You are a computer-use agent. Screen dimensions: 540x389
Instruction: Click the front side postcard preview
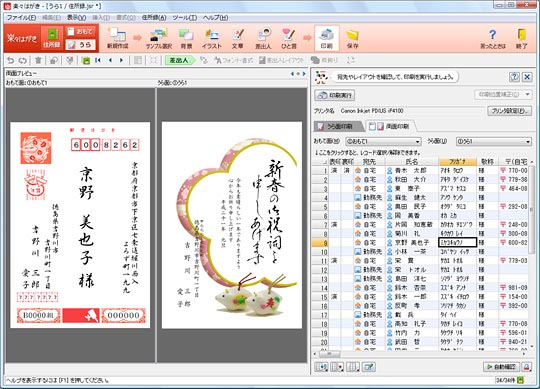[80, 225]
